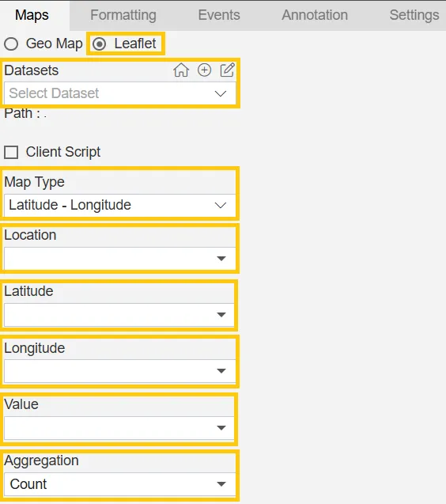Select the Maps tab

32,15
